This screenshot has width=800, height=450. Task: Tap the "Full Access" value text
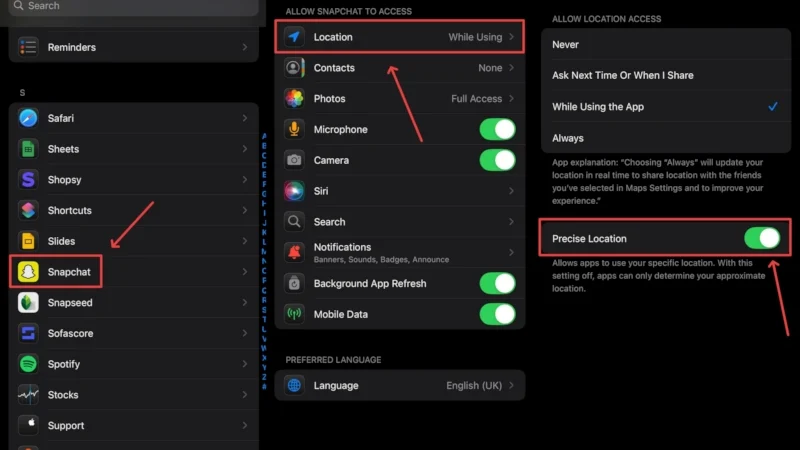click(x=477, y=98)
